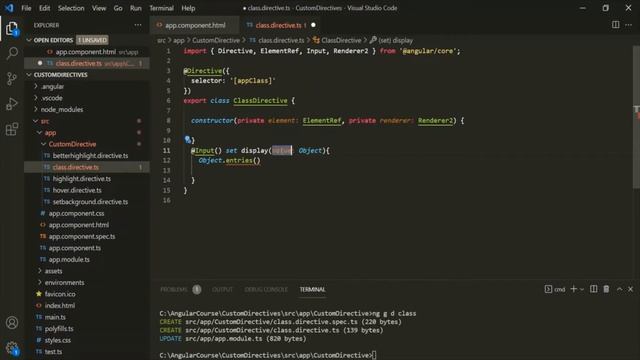Click the editor vertical scrollbar
This screenshot has width=640, height=360.
pos(636,118)
